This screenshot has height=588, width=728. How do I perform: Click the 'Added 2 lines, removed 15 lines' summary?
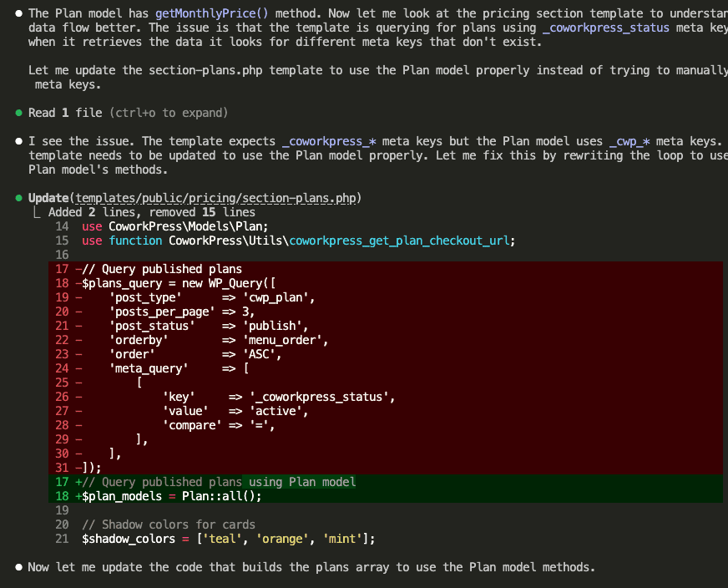pyautogui.click(x=151, y=212)
